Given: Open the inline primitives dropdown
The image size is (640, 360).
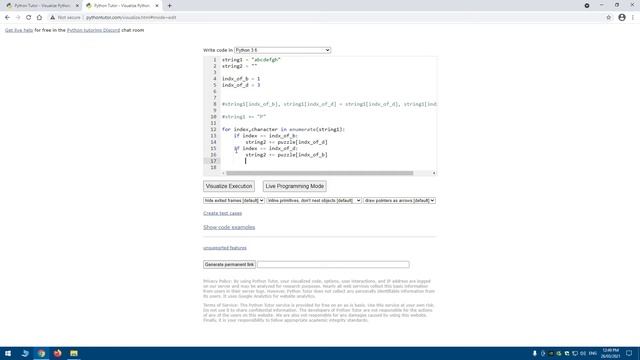Looking at the screenshot, I should pos(314,200).
